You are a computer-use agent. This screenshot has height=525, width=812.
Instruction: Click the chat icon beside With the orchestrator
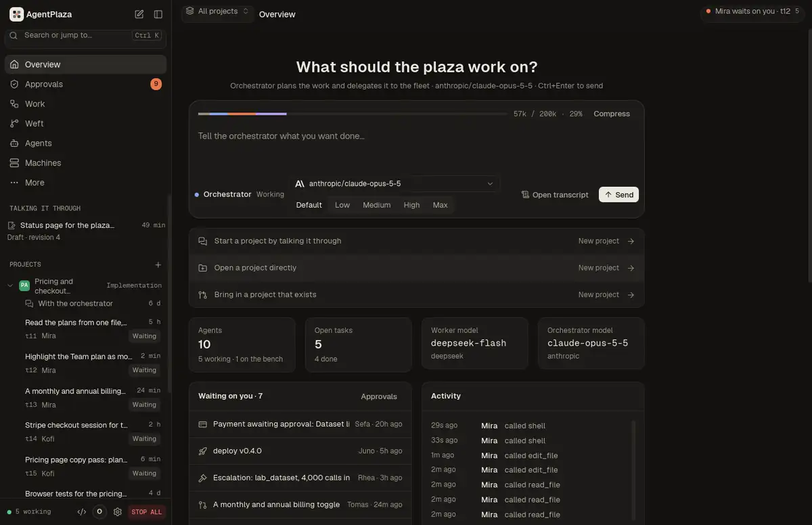pos(29,304)
